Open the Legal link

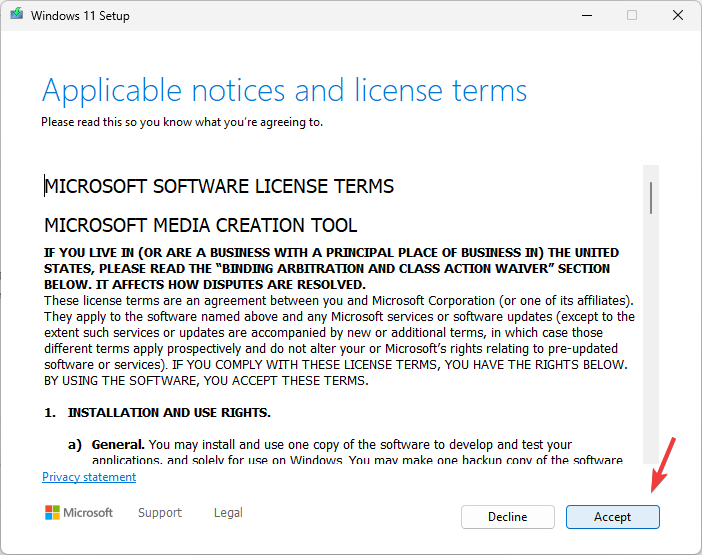coord(228,512)
